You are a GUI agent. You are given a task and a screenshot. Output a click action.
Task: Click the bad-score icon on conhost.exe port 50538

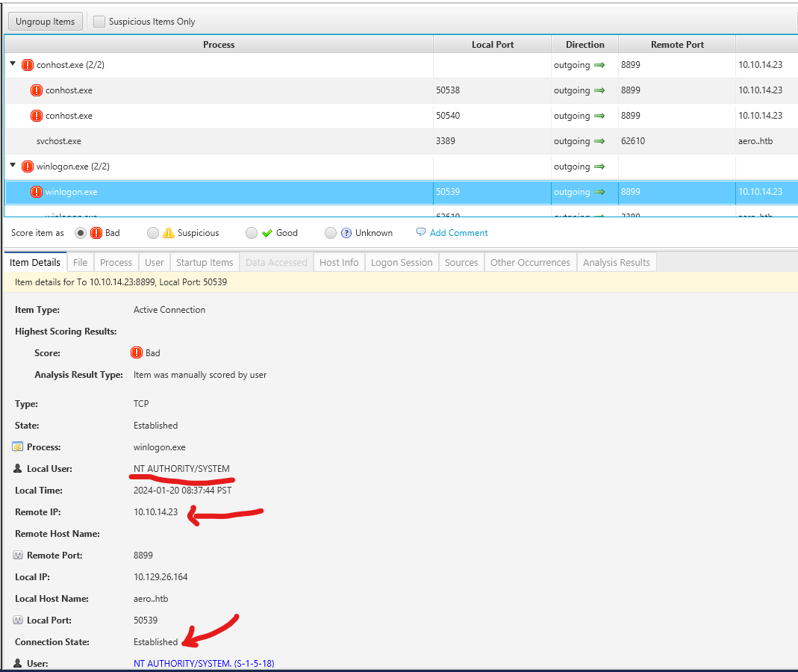[37, 90]
